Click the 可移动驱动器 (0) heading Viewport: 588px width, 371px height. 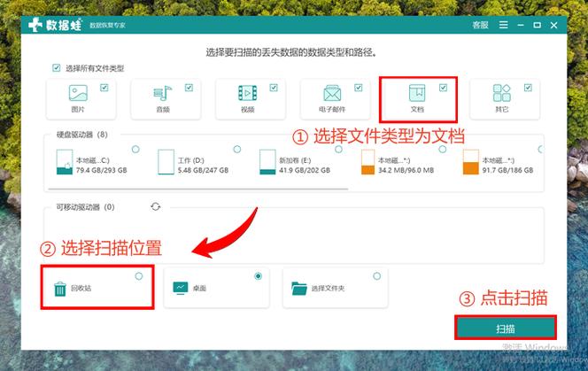point(85,206)
